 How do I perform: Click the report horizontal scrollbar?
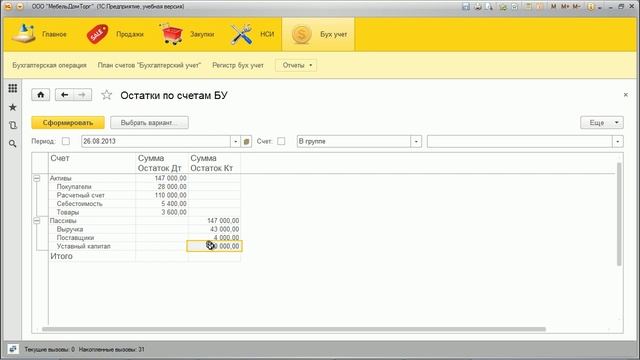[294, 329]
